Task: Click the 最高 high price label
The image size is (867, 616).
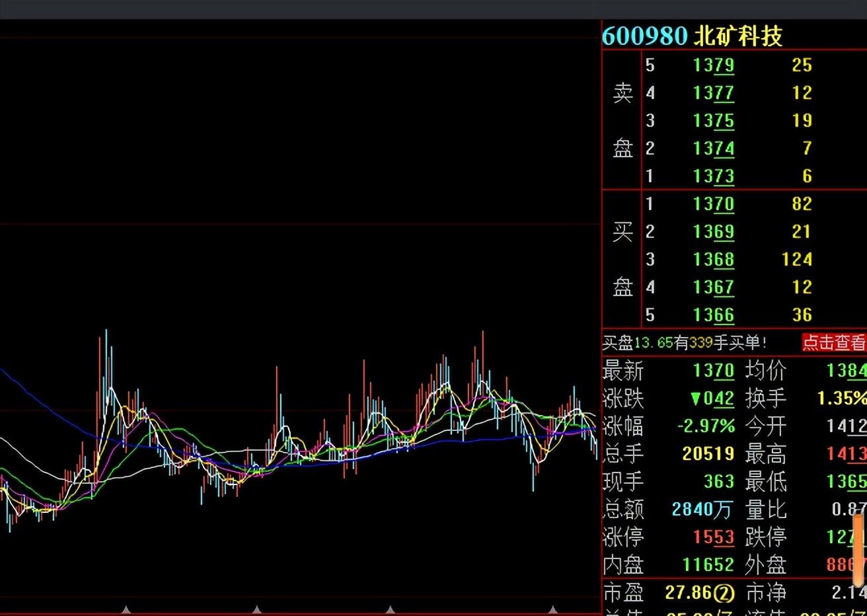Action: tap(766, 454)
